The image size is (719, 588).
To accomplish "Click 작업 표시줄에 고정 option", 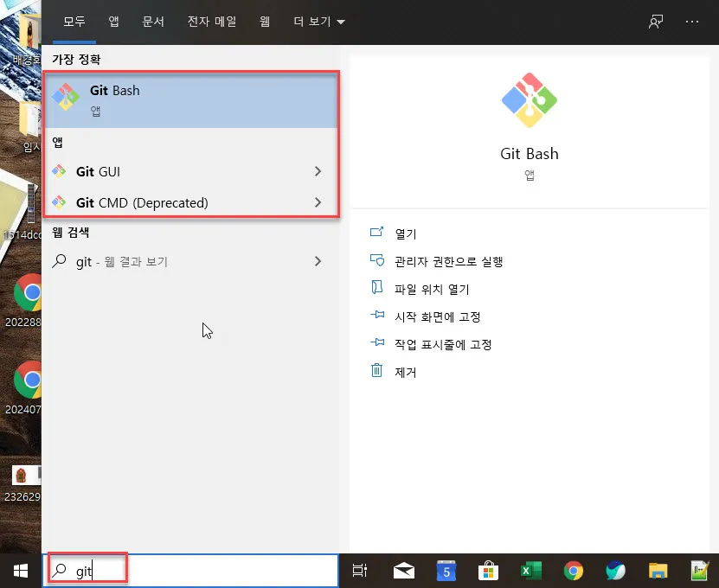I will coord(444,343).
